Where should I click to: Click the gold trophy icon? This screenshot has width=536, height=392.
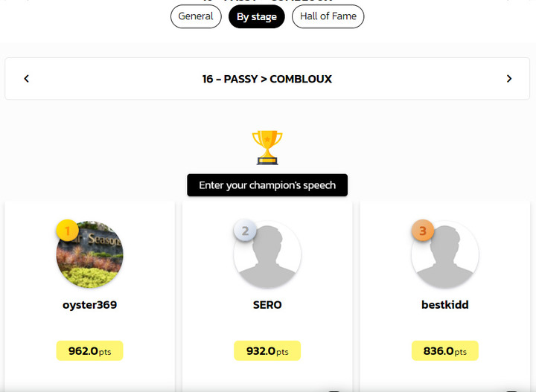tap(267, 147)
